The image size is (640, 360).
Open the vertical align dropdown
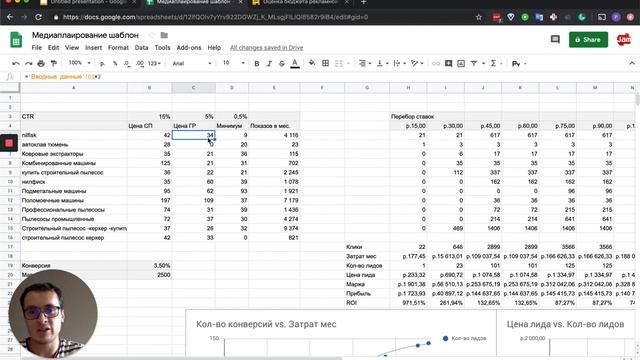[x=382, y=63]
